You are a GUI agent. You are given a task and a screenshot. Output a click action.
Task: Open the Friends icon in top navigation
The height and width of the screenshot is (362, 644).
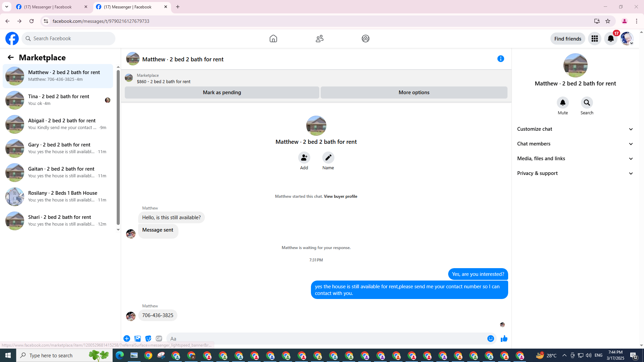pos(320,39)
